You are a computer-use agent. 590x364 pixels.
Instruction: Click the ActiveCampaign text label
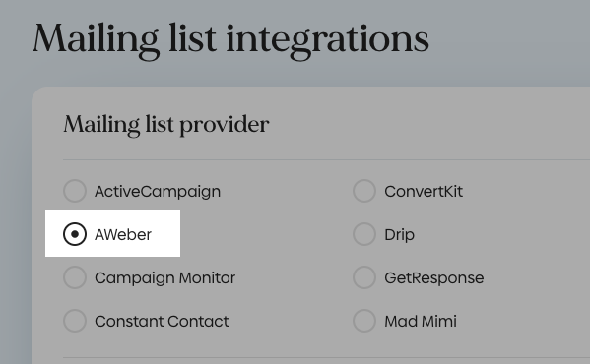pos(158,192)
